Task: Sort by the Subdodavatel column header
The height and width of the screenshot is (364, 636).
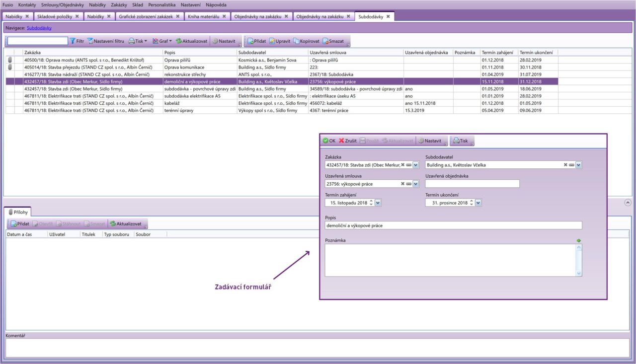Action: (272, 52)
